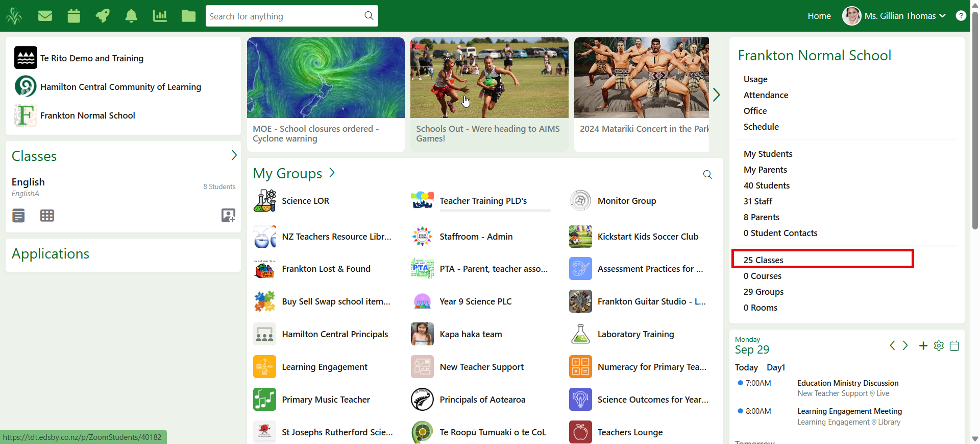Go to next day in calendar
Image resolution: width=980 pixels, height=444 pixels.
click(905, 346)
